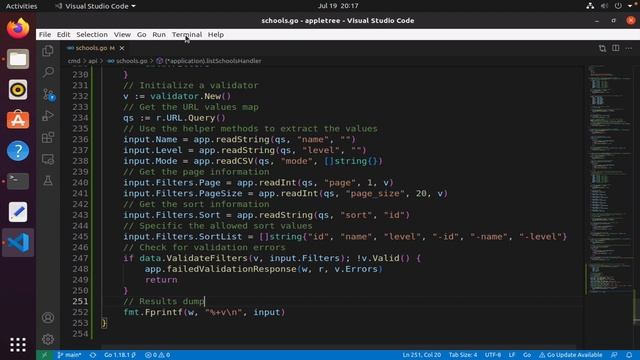
Task: Open the Selection menu
Action: (92, 35)
